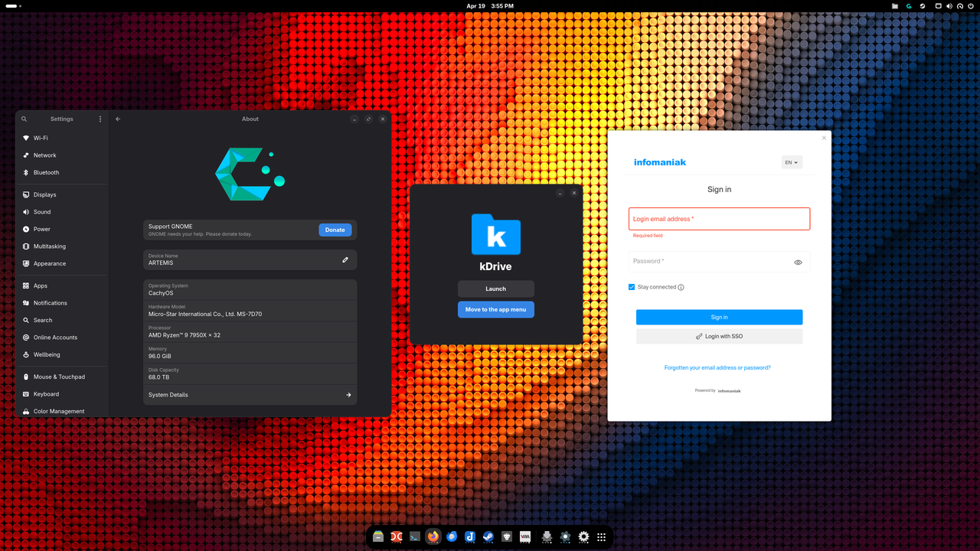Go to Sound settings
This screenshot has height=551, width=980.
point(61,212)
